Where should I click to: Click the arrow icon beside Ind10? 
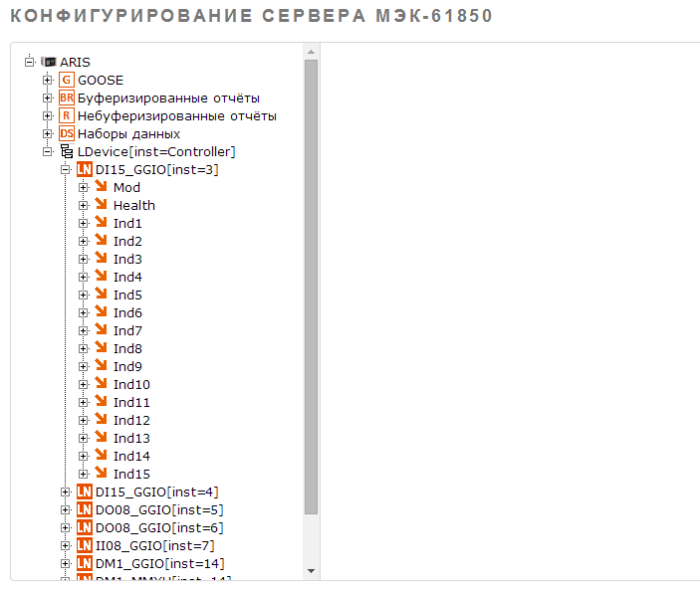[102, 383]
